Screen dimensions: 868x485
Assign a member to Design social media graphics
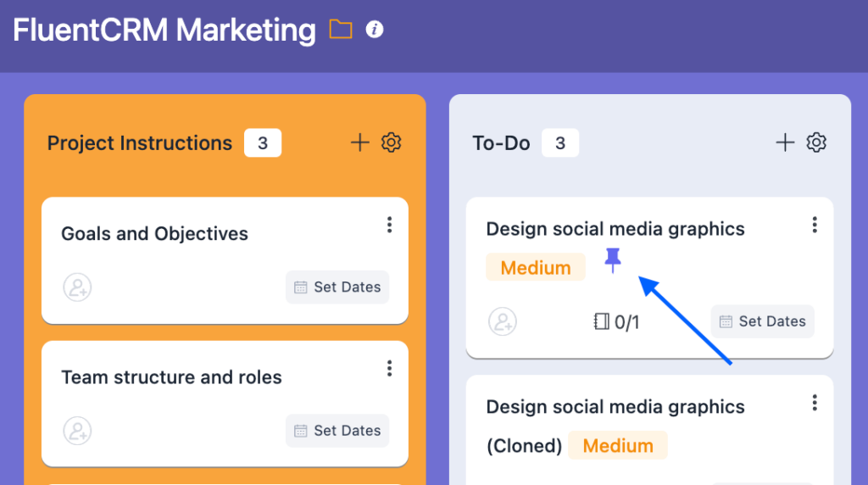(503, 321)
